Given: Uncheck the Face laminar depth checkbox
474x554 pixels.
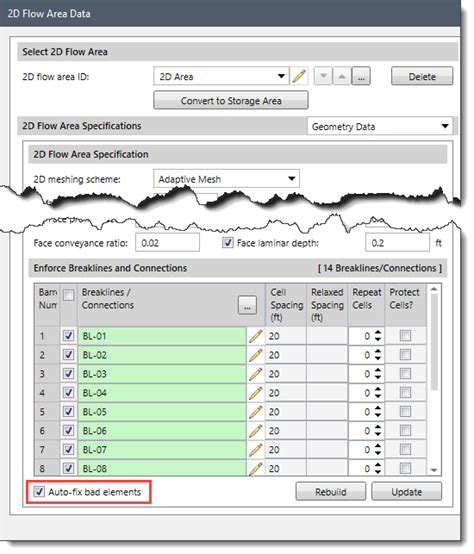Looking at the screenshot, I should tap(228, 243).
